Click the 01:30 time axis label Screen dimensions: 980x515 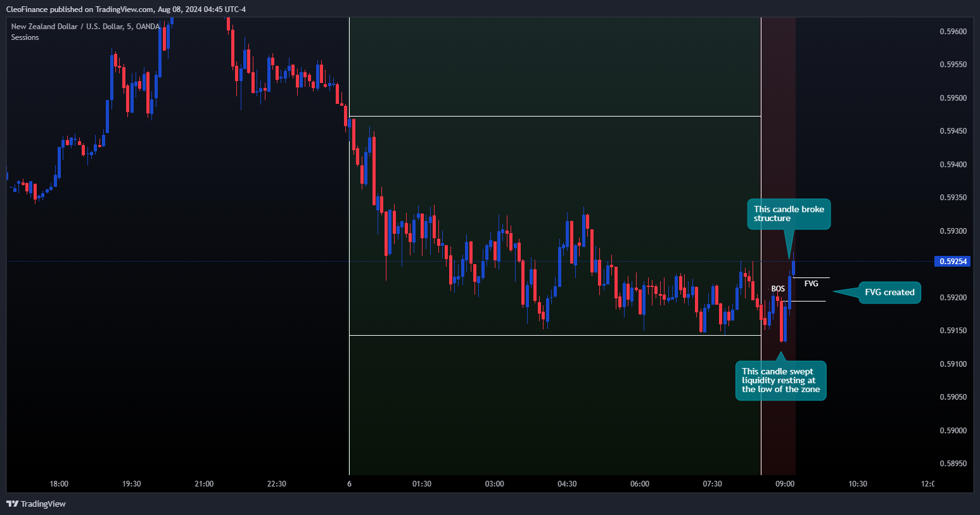point(422,484)
